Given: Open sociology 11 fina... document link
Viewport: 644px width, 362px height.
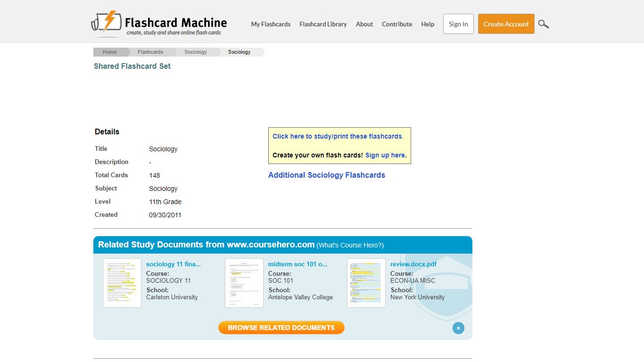Looking at the screenshot, I should (173, 264).
